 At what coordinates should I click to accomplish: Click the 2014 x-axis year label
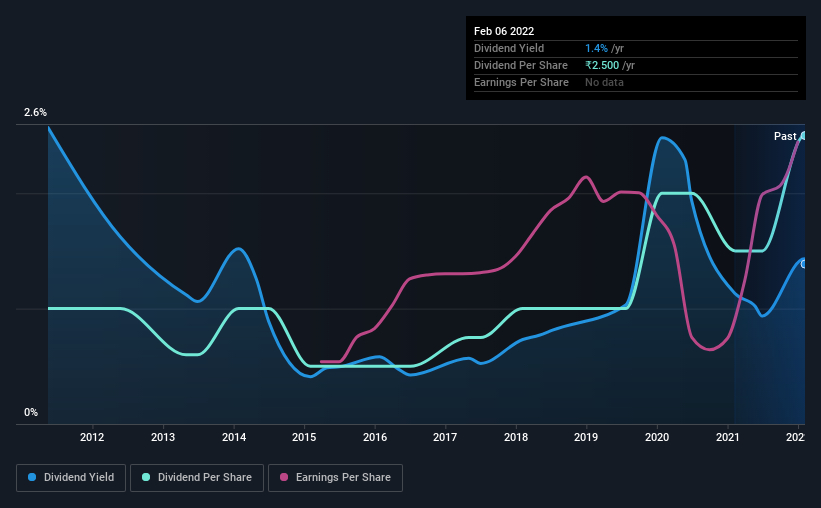(234, 437)
